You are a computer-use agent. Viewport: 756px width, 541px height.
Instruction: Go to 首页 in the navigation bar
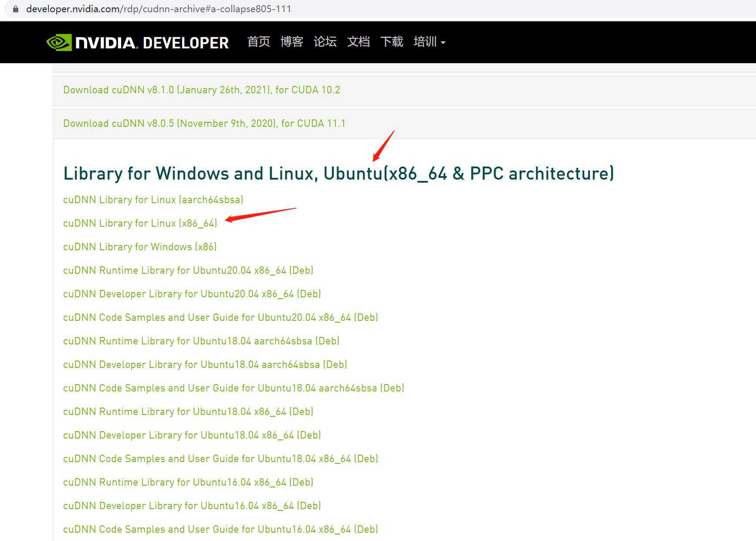259,42
